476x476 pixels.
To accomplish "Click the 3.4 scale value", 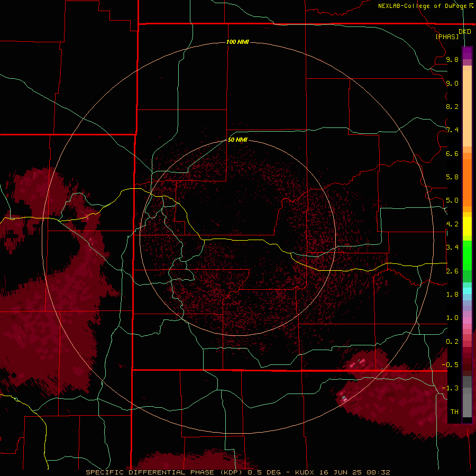I will click(452, 248).
